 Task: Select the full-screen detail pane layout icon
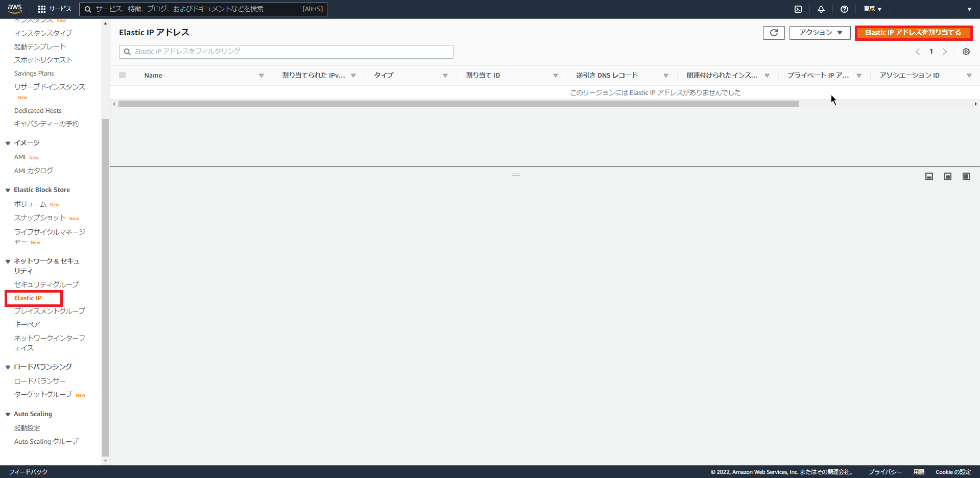click(966, 176)
